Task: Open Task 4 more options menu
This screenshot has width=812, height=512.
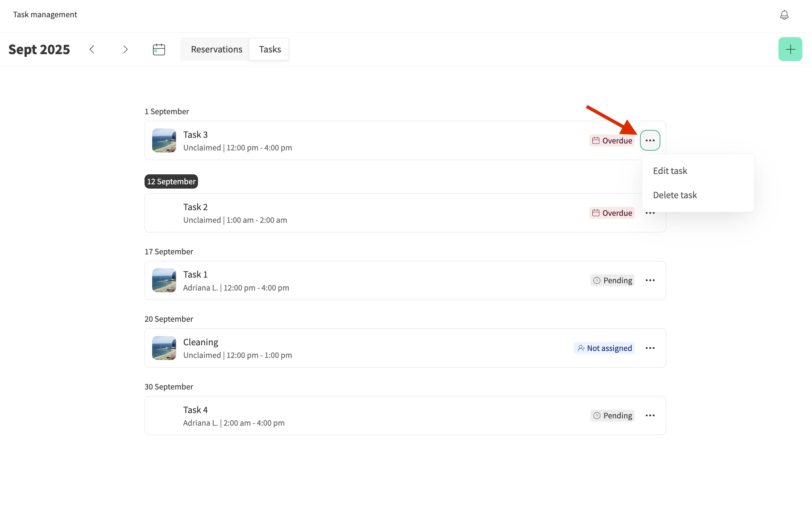Action: click(x=650, y=415)
